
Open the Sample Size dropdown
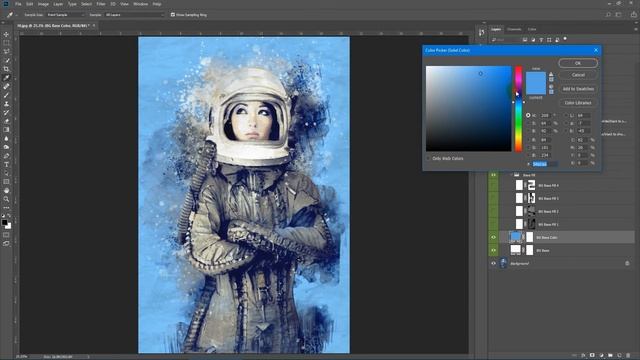[66, 15]
